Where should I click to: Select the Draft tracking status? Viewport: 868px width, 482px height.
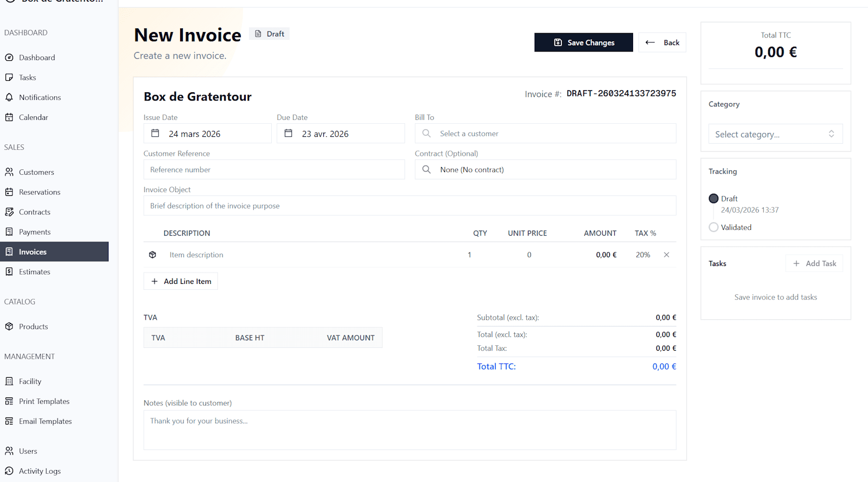coord(713,199)
